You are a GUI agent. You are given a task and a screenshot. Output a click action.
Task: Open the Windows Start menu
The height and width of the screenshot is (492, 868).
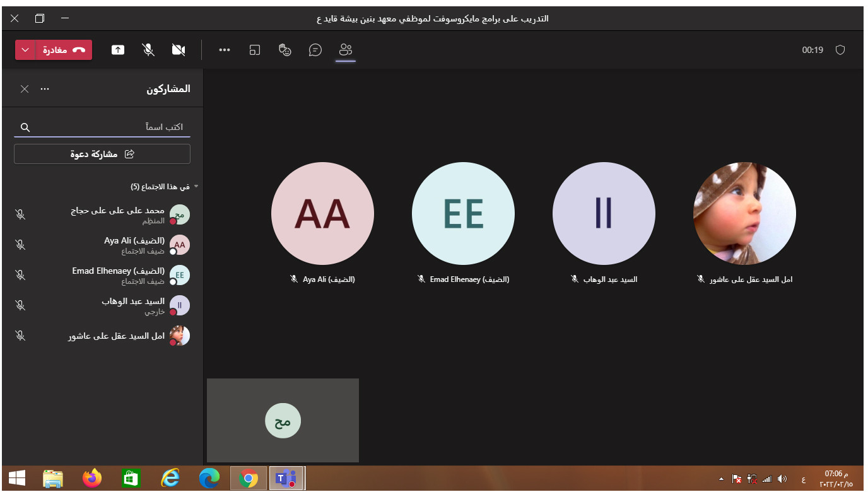click(x=16, y=479)
